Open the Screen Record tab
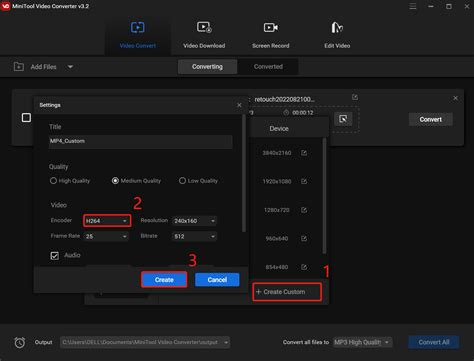Image resolution: width=474 pixels, height=361 pixels. (x=270, y=35)
